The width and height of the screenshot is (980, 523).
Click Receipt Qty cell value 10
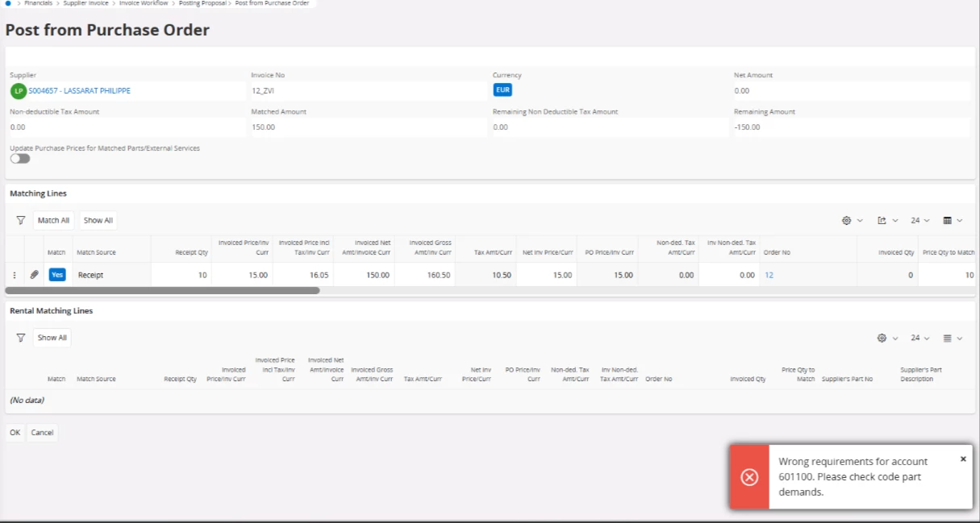(x=181, y=275)
